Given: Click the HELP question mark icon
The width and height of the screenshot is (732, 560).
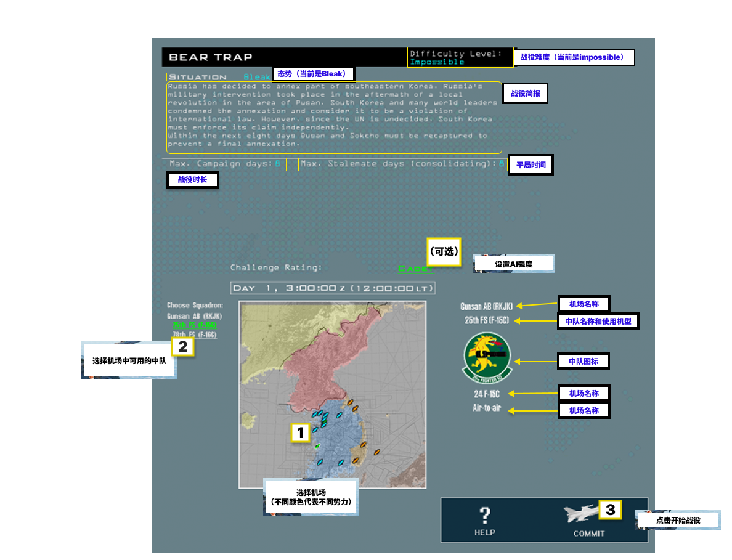Looking at the screenshot, I should point(485,515).
